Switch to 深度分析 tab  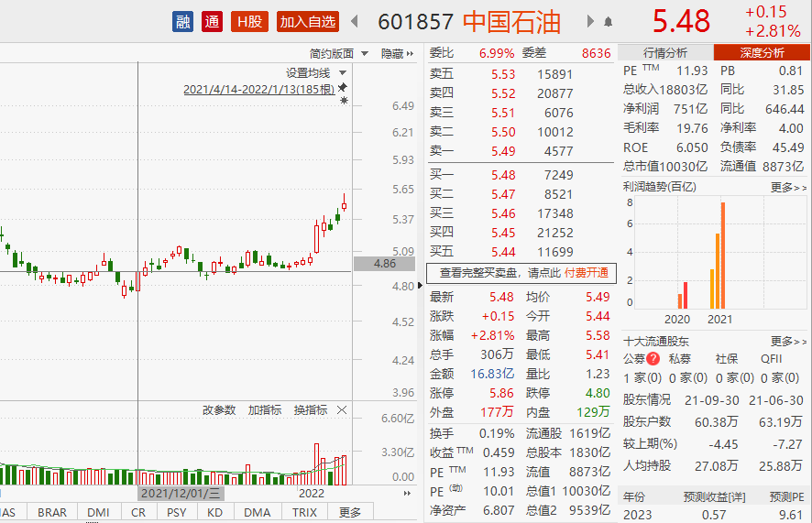point(762,52)
